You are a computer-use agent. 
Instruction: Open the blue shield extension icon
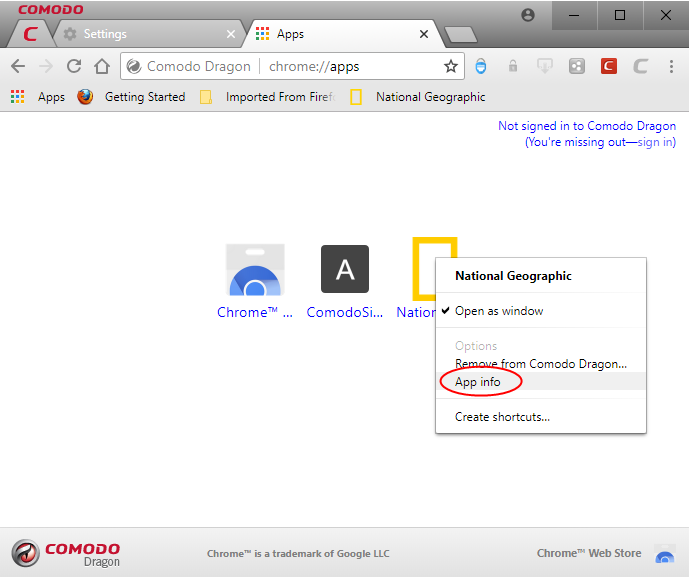click(x=481, y=66)
